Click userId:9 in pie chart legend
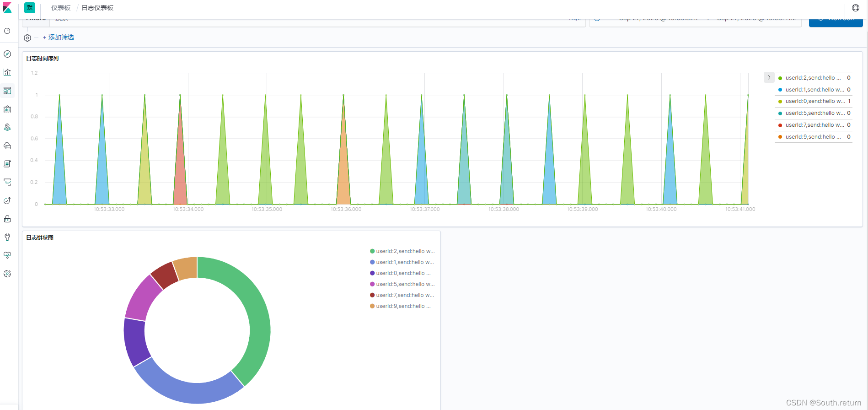The image size is (868, 410). [x=401, y=306]
